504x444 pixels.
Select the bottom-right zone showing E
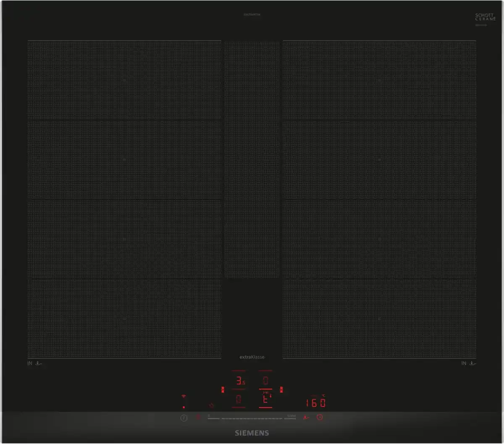[265, 399]
